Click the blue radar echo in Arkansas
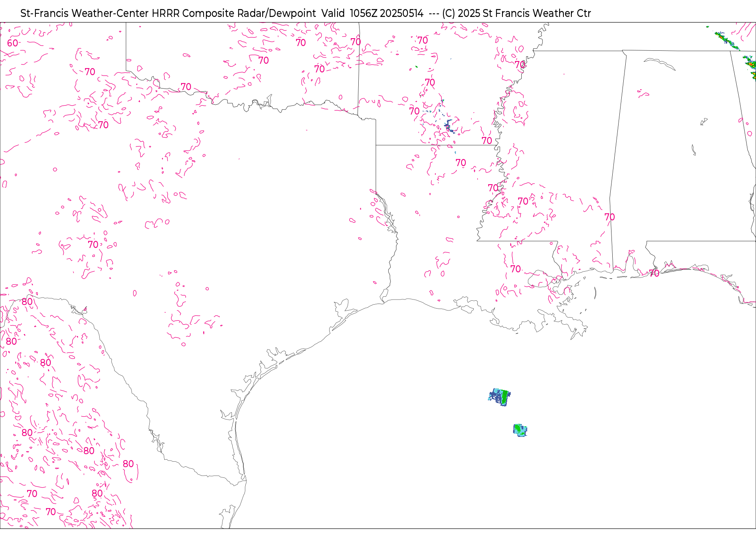Image resolution: width=756 pixels, height=551 pixels. 448,126
